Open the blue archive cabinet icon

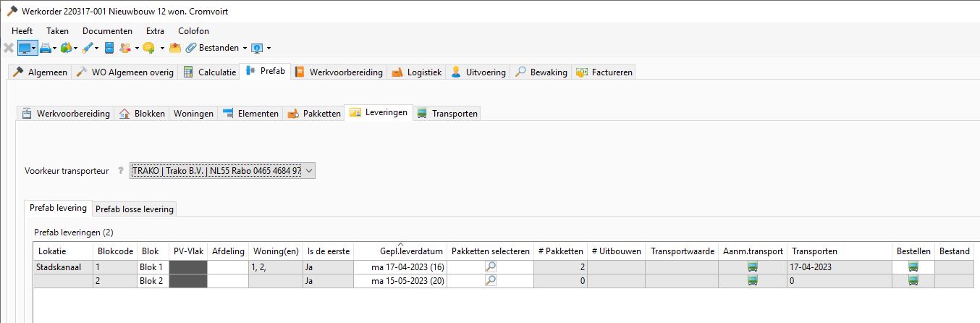click(109, 48)
